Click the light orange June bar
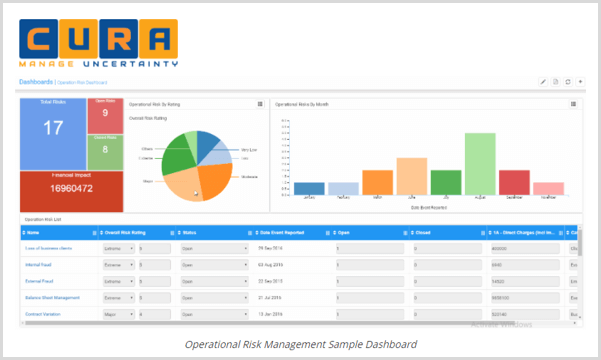This screenshot has width=601, height=360. [x=412, y=176]
